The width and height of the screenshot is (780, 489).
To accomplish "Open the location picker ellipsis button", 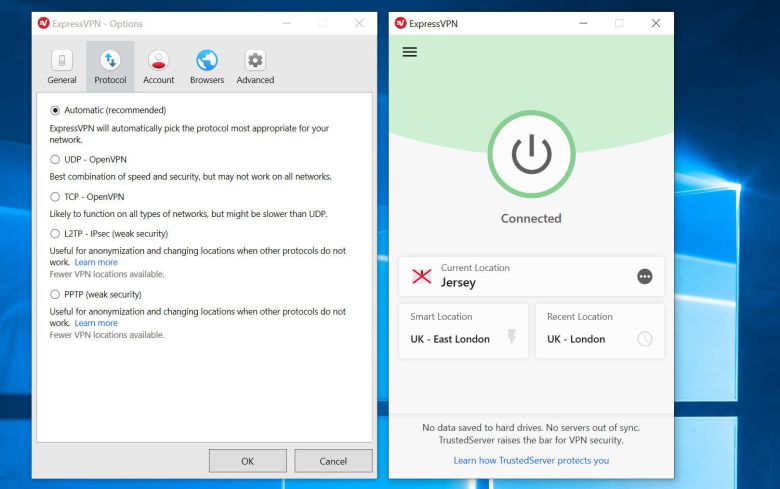I will tap(645, 276).
